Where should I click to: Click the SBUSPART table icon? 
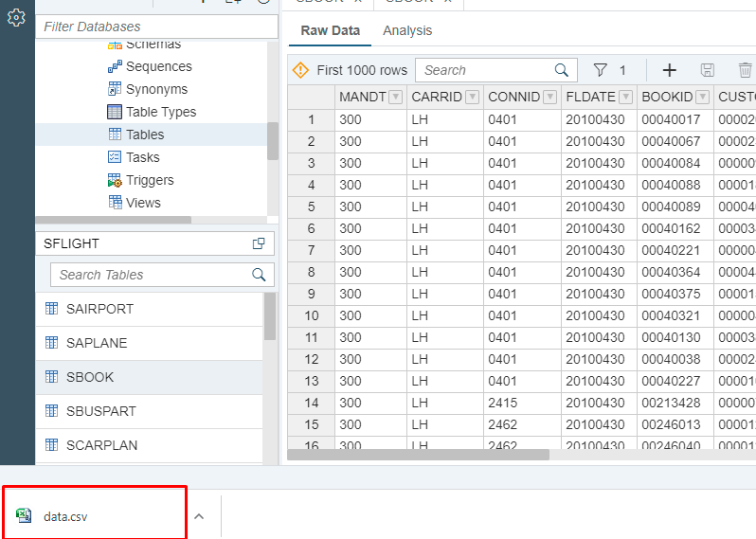tap(51, 411)
